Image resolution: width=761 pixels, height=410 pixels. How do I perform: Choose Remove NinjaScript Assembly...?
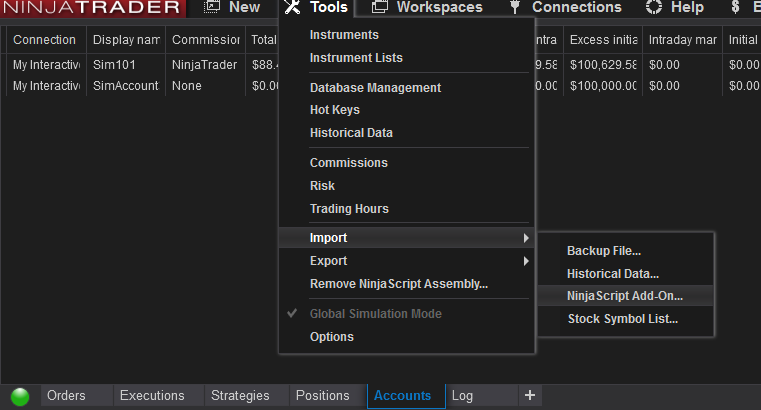tap(399, 284)
